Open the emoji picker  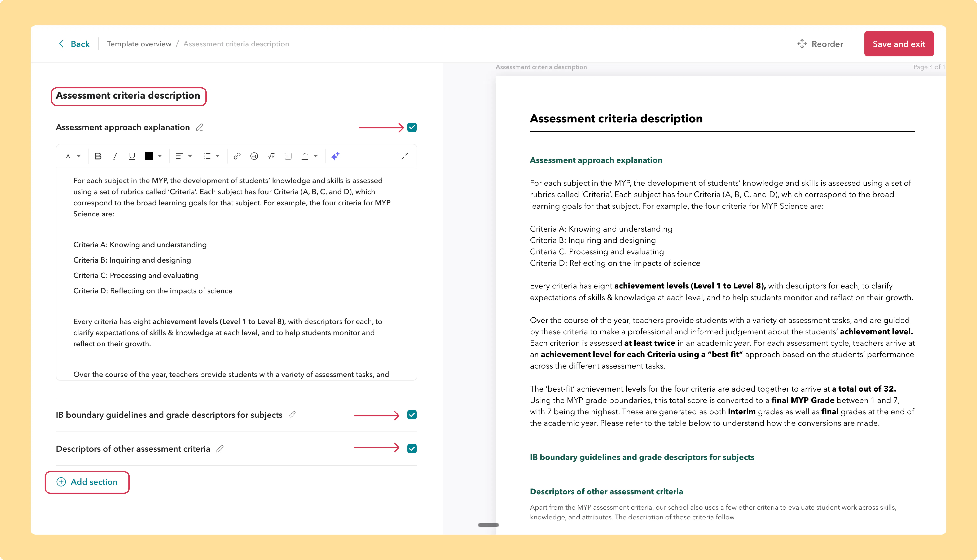(254, 156)
